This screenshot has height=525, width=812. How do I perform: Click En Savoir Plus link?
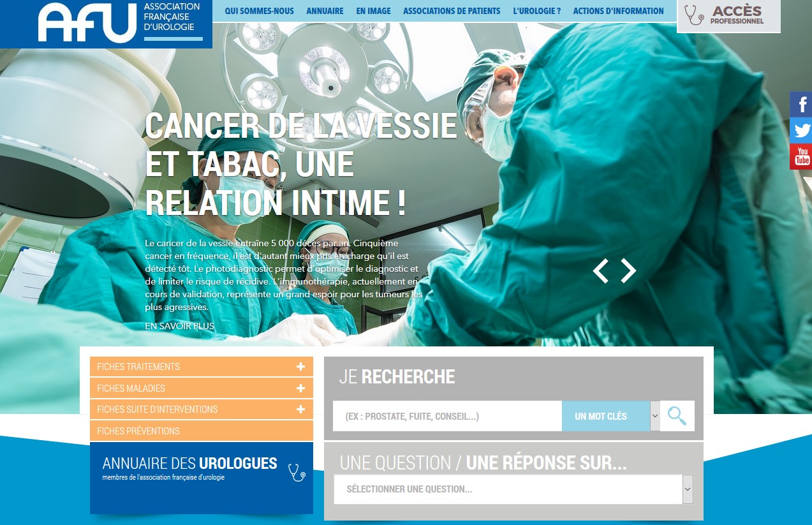click(179, 326)
